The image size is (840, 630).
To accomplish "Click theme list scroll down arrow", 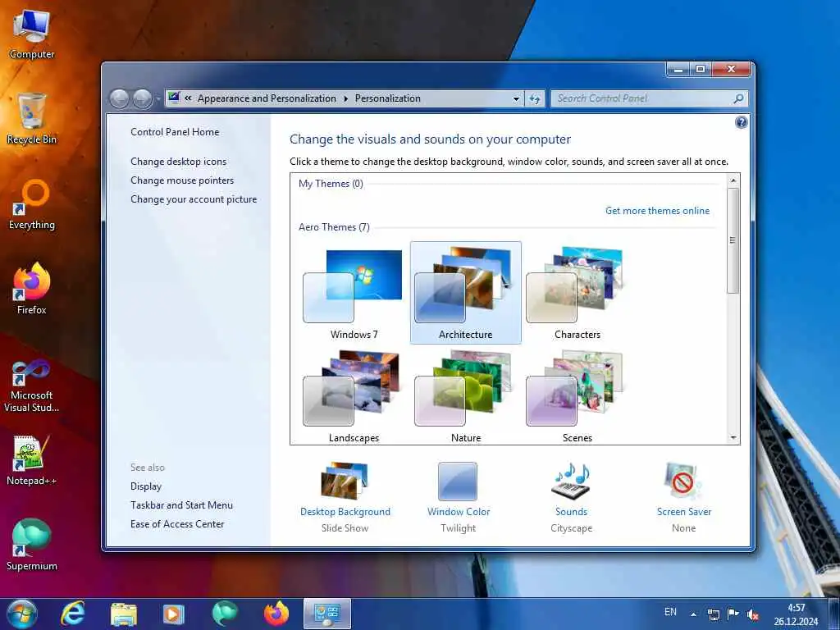I will 733,438.
